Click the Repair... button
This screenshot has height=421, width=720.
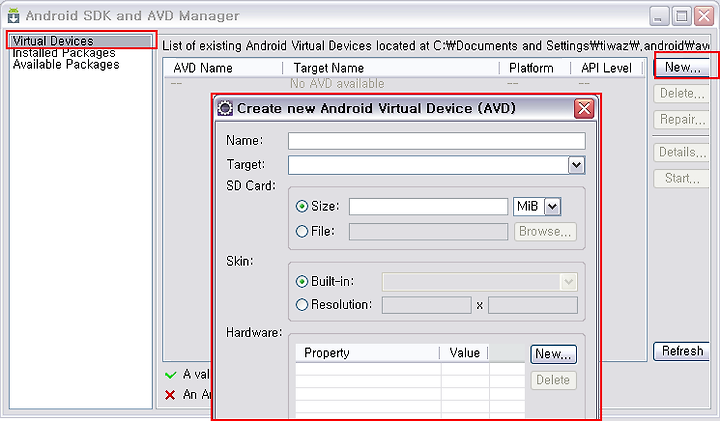coord(682,120)
